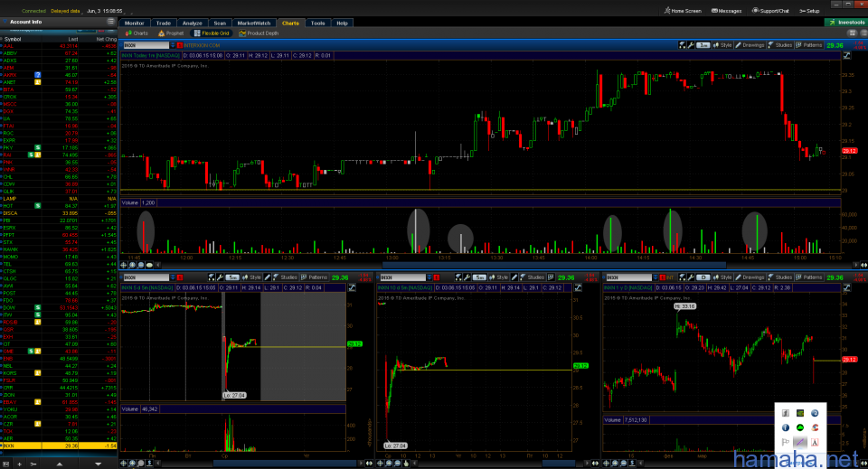Select the highlighted INXN row in watchlist
The height and width of the screenshot is (469, 868).
pyautogui.click(x=59, y=446)
